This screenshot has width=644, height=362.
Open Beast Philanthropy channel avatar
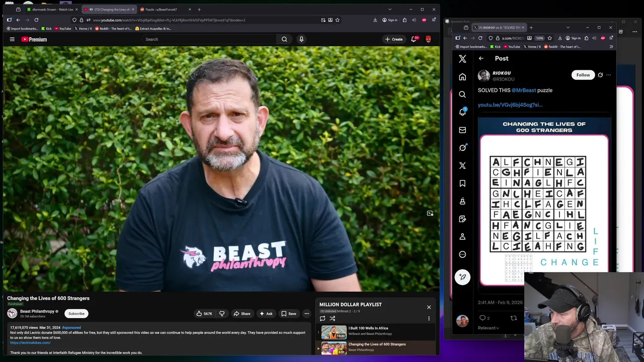(12, 313)
